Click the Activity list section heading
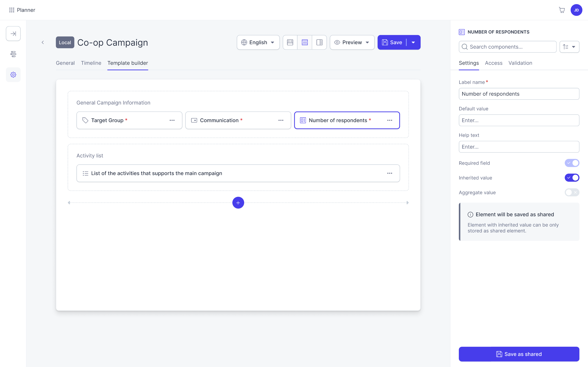The image size is (588, 367). (90, 156)
